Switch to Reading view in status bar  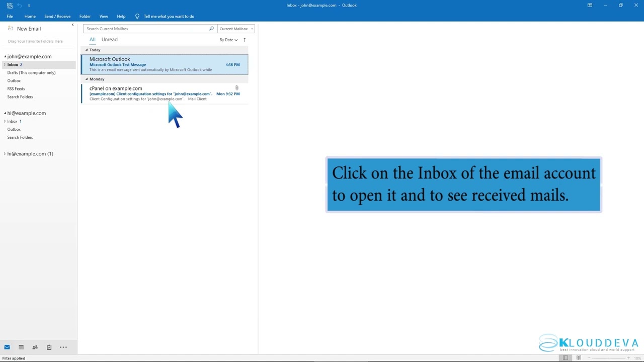(579, 358)
